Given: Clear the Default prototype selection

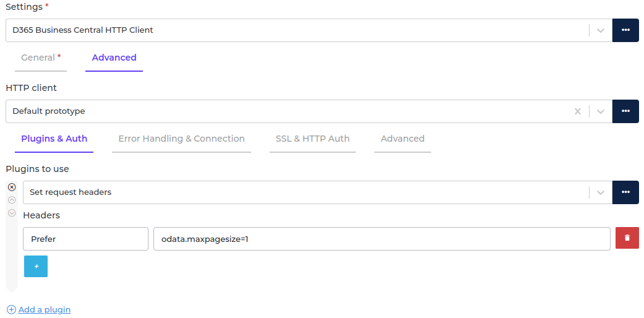Looking at the screenshot, I should [x=578, y=111].
